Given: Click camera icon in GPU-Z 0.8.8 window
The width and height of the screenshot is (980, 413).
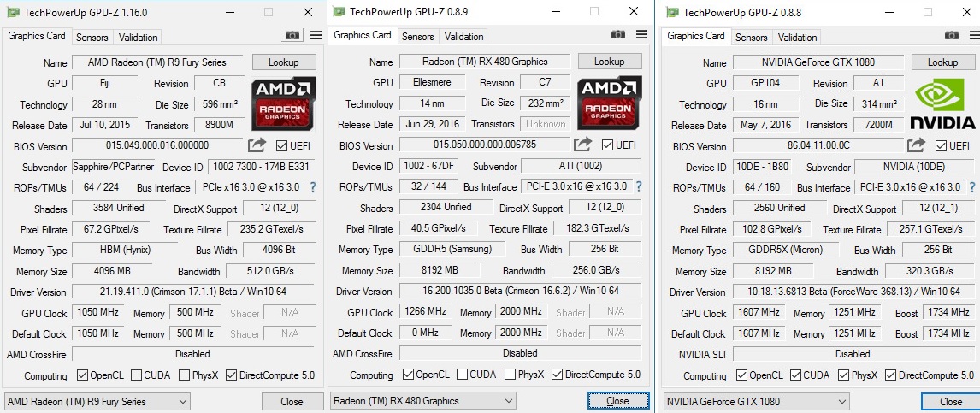Looking at the screenshot, I should (951, 36).
